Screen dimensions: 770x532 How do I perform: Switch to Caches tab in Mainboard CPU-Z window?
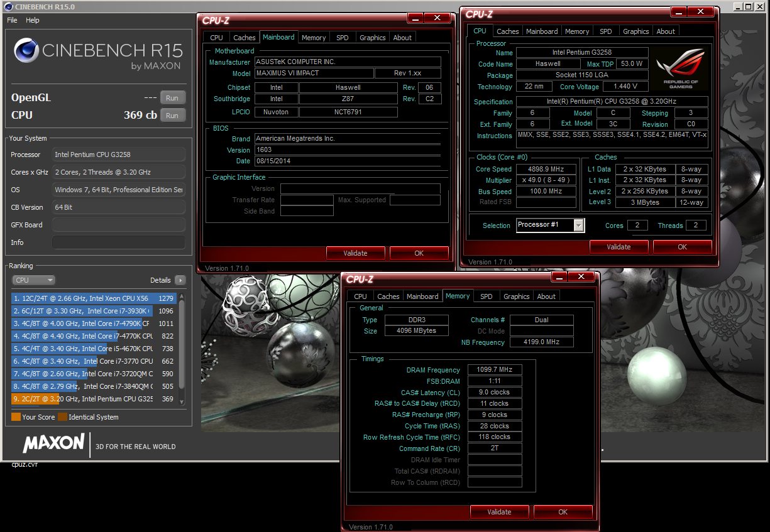click(x=245, y=38)
